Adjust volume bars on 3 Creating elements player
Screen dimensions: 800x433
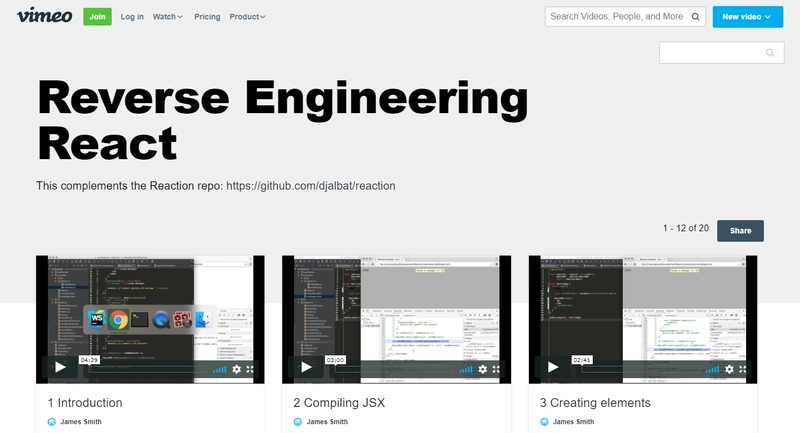tap(713, 369)
